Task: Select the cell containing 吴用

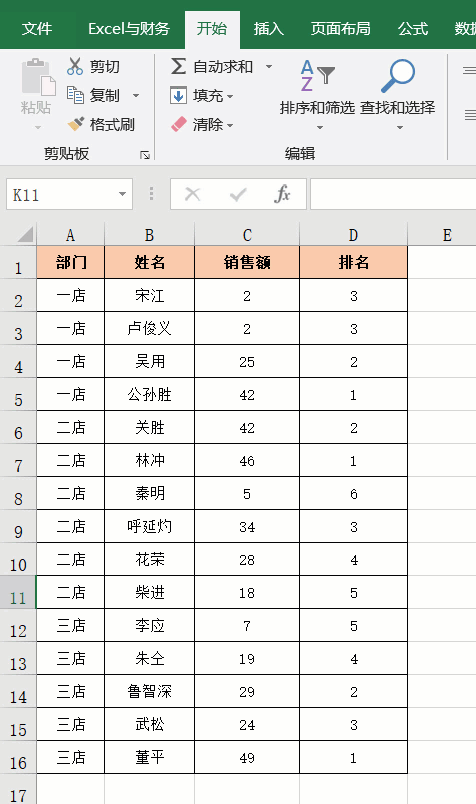Action: pyautogui.click(x=149, y=361)
